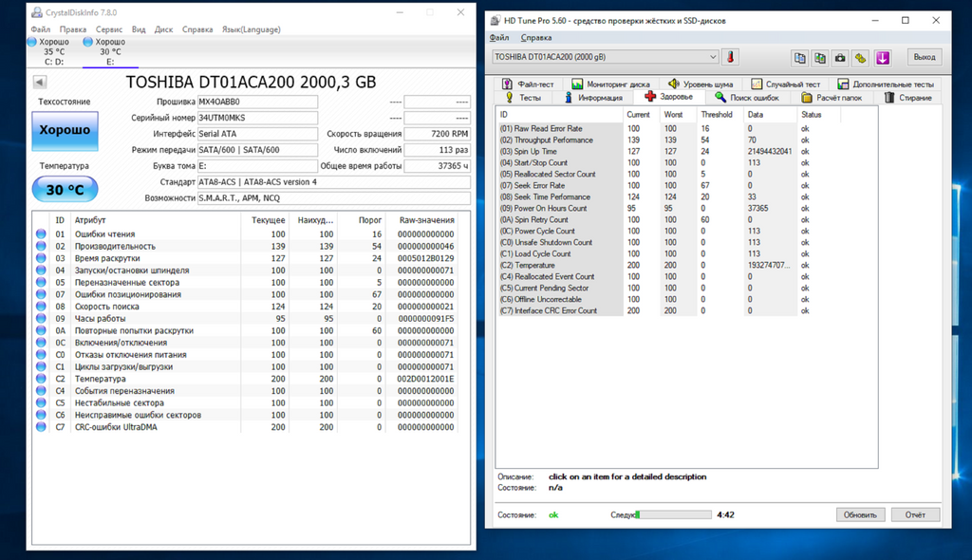Click the status circle for attribute 05
The width and height of the screenshot is (972, 560).
tap(41, 282)
